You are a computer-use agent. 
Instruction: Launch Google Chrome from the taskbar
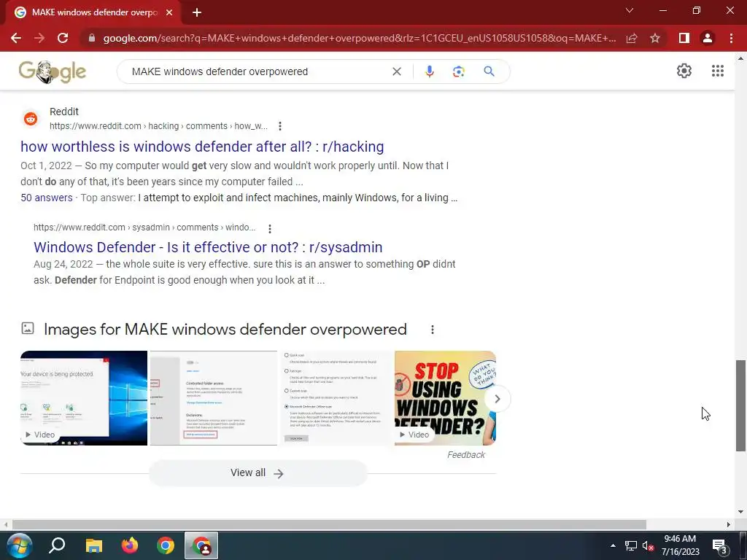[x=166, y=545]
